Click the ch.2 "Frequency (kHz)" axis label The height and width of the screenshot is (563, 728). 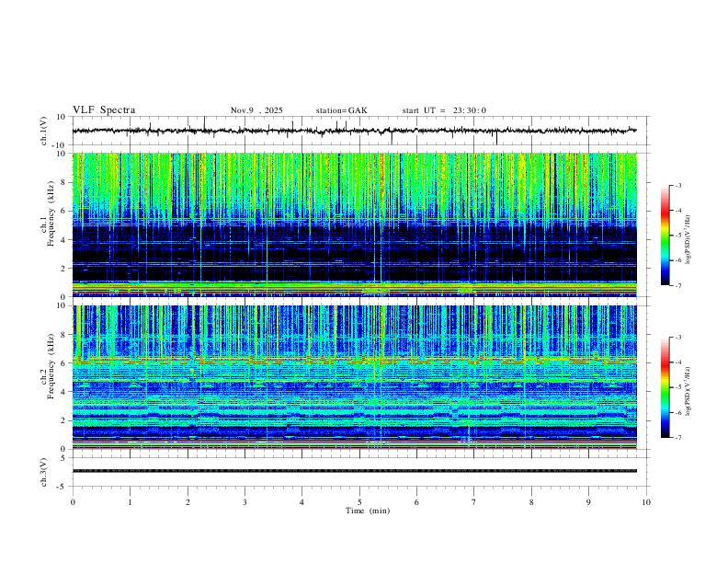(51, 366)
